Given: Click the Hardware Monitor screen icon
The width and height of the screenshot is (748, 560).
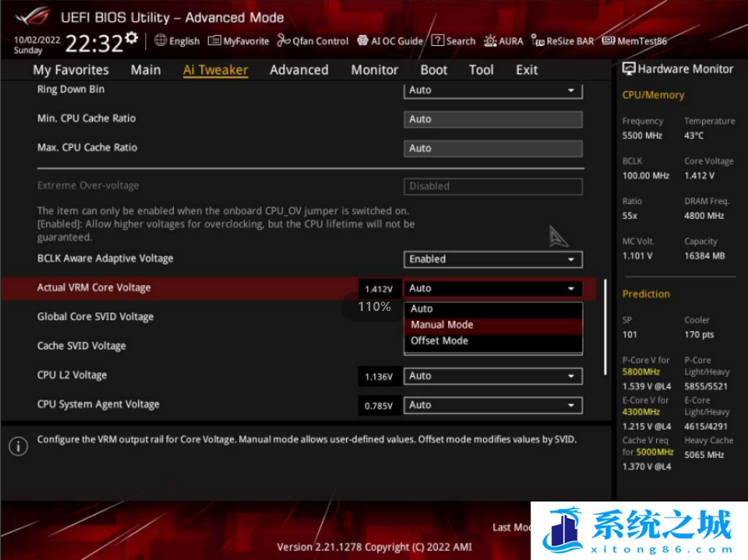Looking at the screenshot, I should pyautogui.click(x=628, y=69).
